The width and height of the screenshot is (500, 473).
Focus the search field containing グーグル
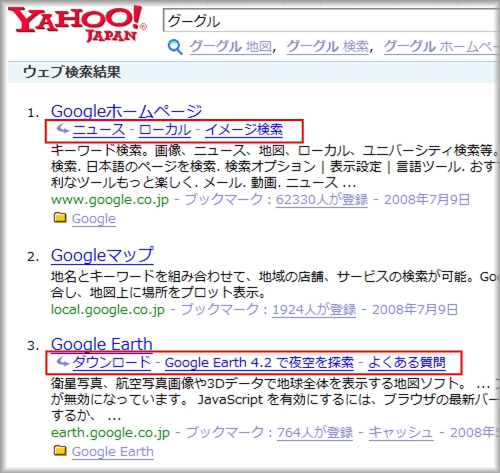(331, 21)
